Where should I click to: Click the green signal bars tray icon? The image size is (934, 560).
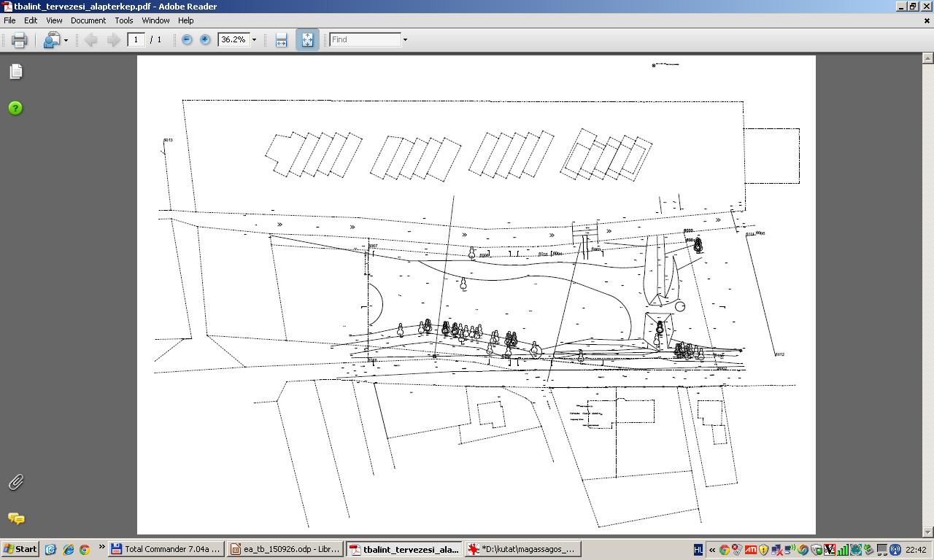(843, 550)
